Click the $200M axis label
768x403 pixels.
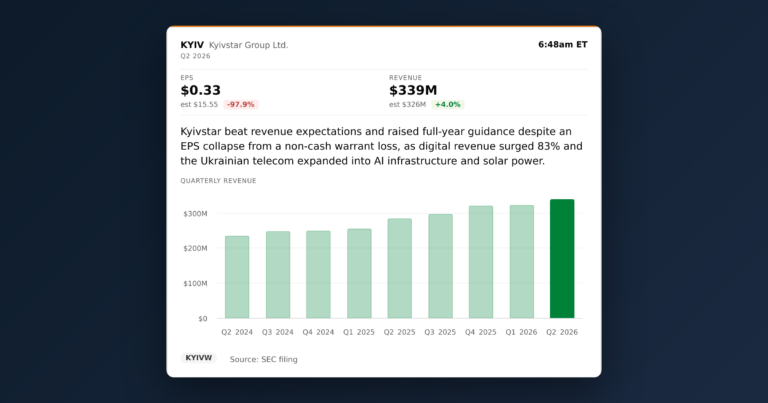point(195,248)
